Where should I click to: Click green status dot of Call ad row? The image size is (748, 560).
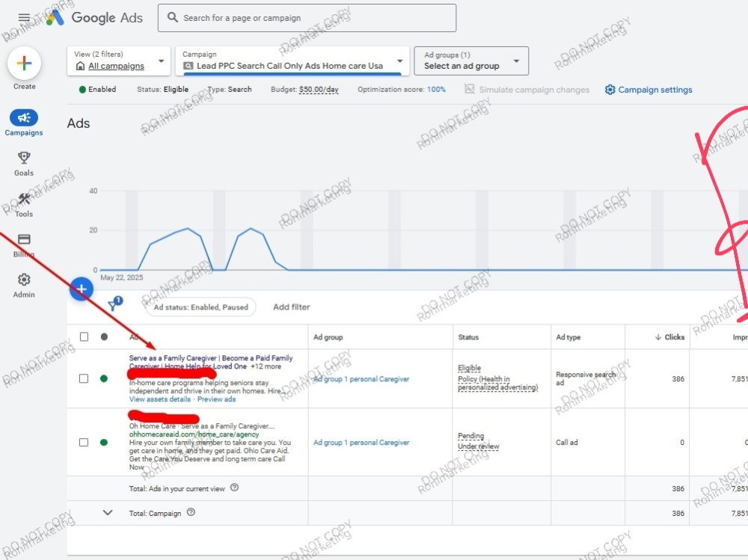pyautogui.click(x=103, y=442)
